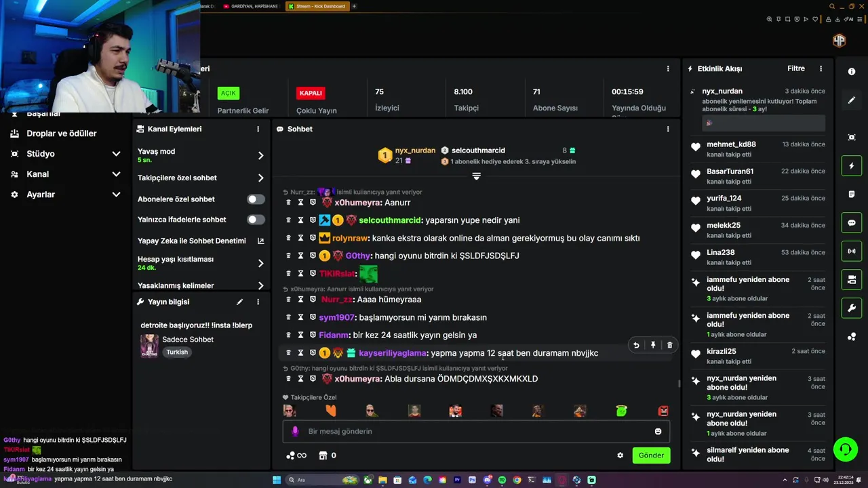Open the Filtre option in Etkinlik Akışı

point(796,68)
